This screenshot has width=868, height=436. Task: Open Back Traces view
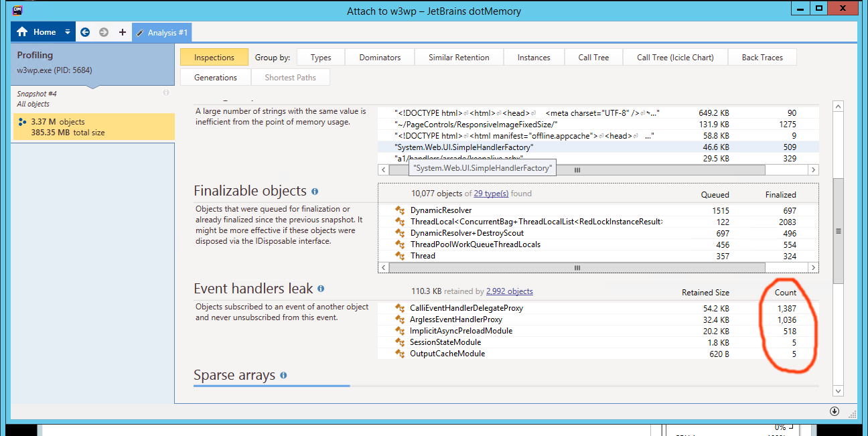(x=762, y=58)
